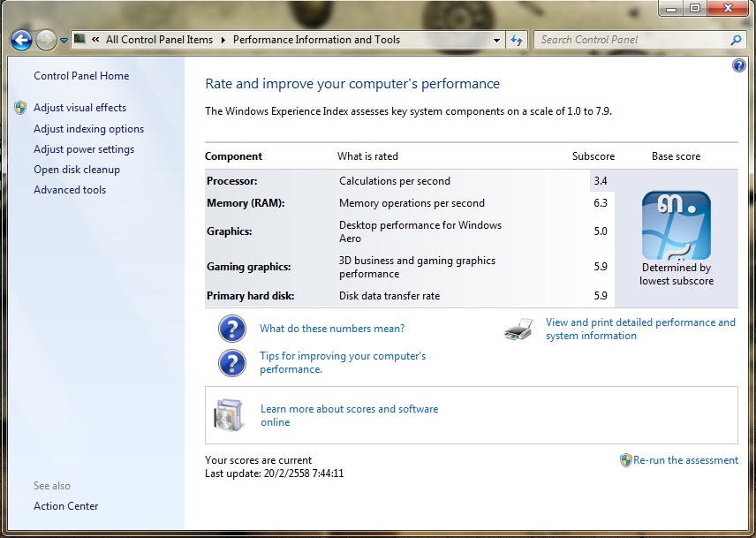Click the Subscore column header
The image size is (756, 538).
[x=593, y=156]
